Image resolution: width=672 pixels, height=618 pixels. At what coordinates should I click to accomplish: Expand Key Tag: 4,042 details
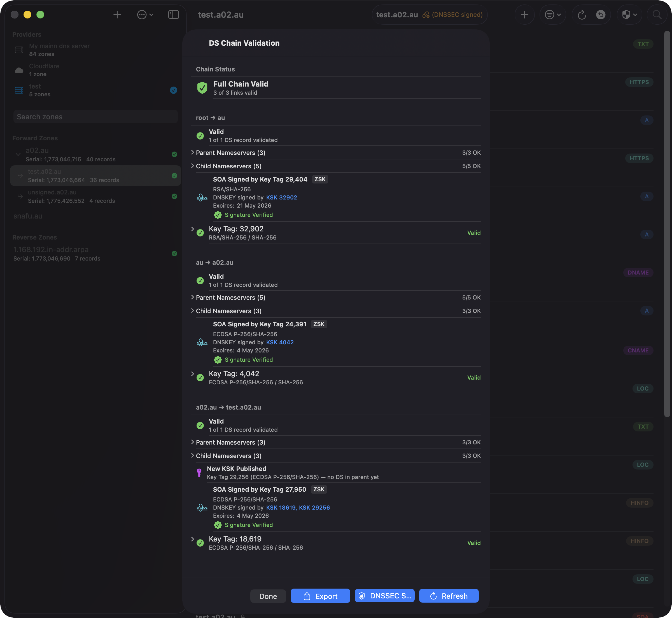point(192,374)
